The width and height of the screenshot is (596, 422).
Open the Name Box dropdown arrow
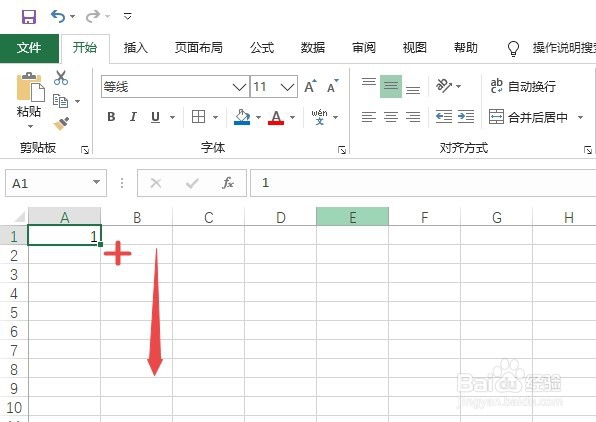97,182
